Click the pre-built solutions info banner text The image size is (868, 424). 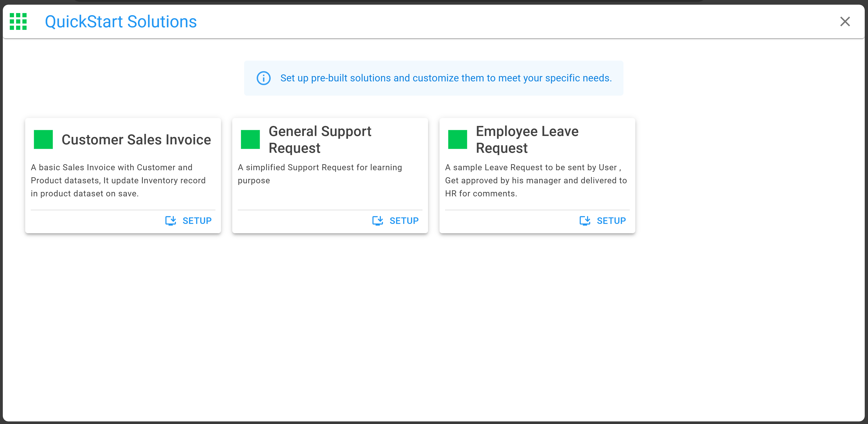click(x=446, y=78)
